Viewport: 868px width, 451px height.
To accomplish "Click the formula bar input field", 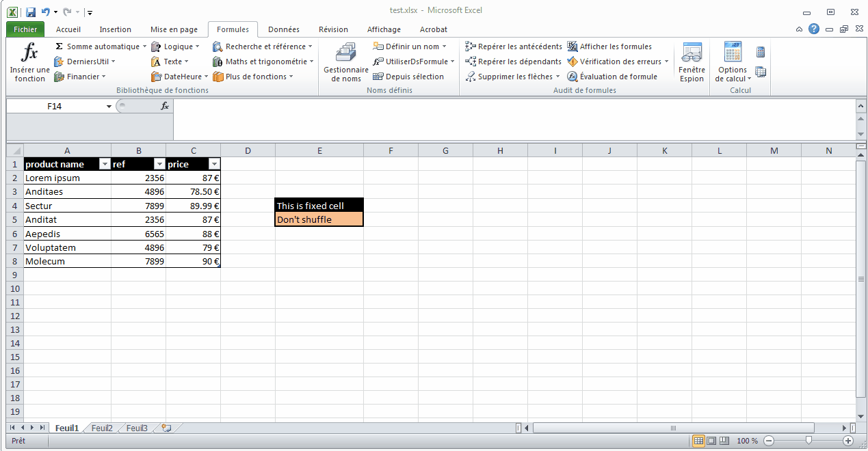I will point(514,120).
